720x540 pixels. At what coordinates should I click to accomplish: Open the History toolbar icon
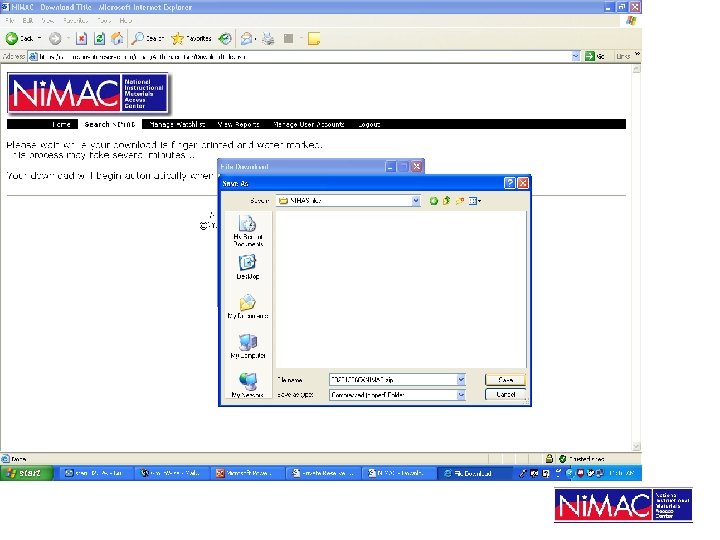pyautogui.click(x=225, y=39)
